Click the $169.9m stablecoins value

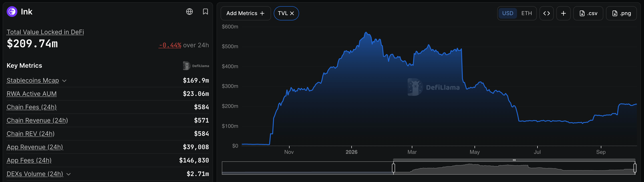point(196,80)
